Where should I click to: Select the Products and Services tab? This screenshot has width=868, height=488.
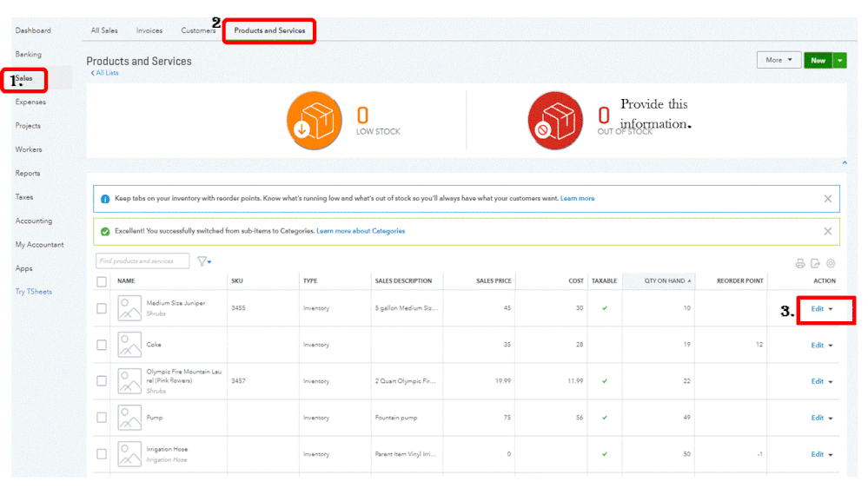269,30
